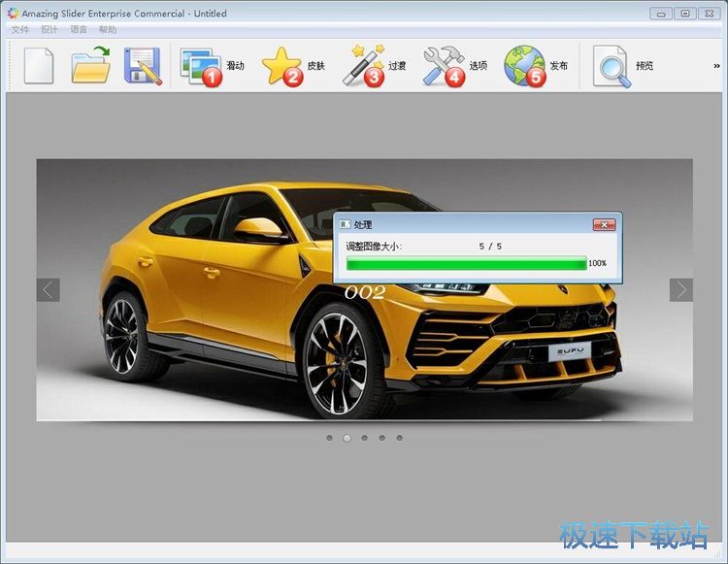The width and height of the screenshot is (728, 564).
Task: Open the 语言 menu
Action: click(x=79, y=30)
